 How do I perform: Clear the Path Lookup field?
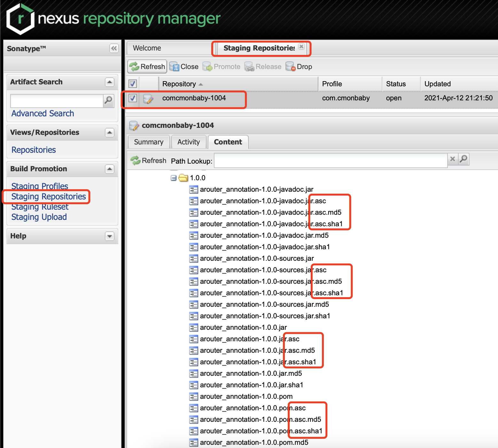coord(452,159)
